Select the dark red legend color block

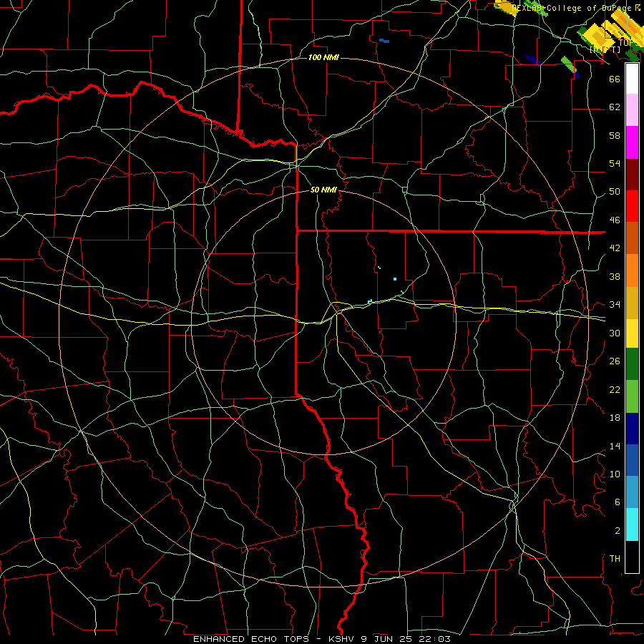pyautogui.click(x=632, y=175)
